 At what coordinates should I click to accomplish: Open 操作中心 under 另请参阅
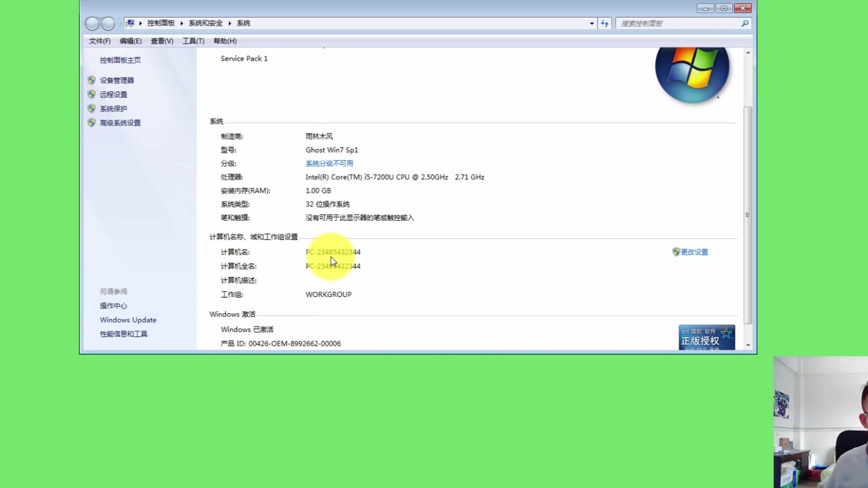(x=113, y=306)
